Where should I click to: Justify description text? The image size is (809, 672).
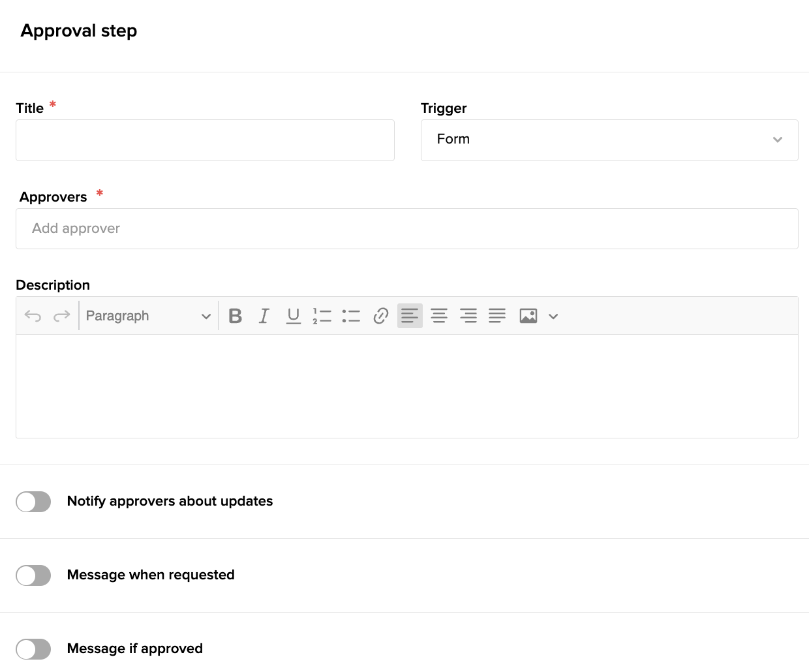point(497,316)
